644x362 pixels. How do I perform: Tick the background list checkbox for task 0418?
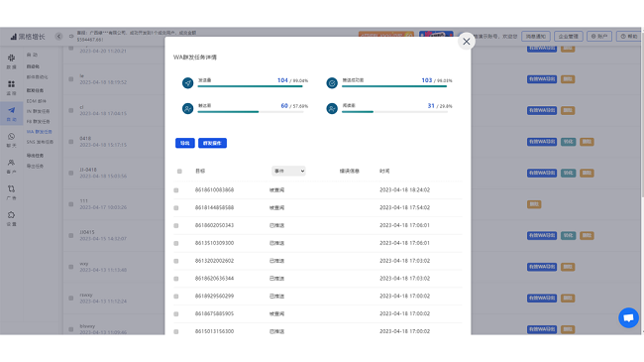tap(71, 142)
